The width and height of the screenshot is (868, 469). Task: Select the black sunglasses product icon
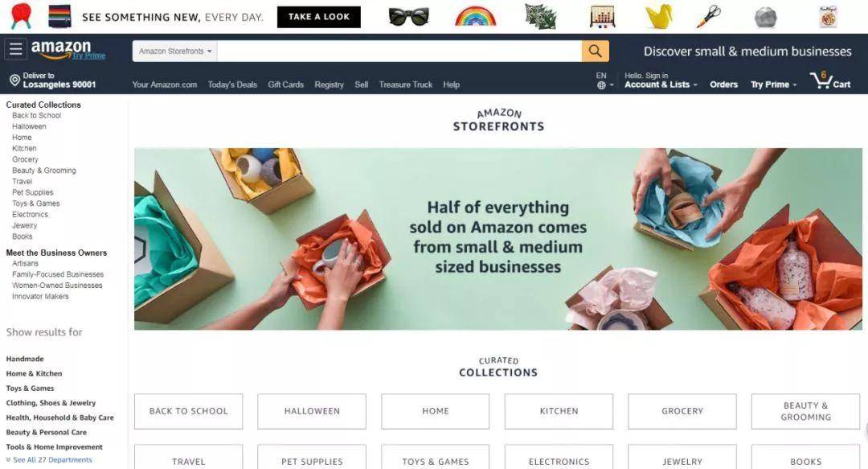[408, 17]
